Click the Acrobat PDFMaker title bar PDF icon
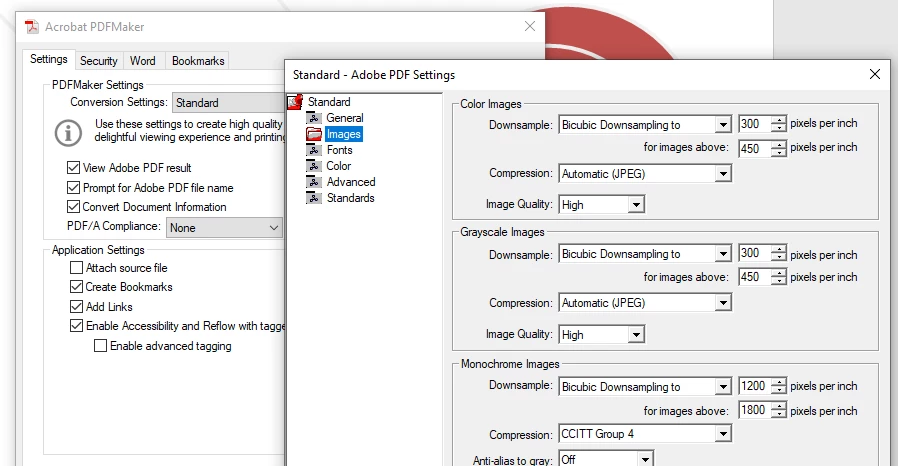This screenshot has width=898, height=466. pos(31,26)
